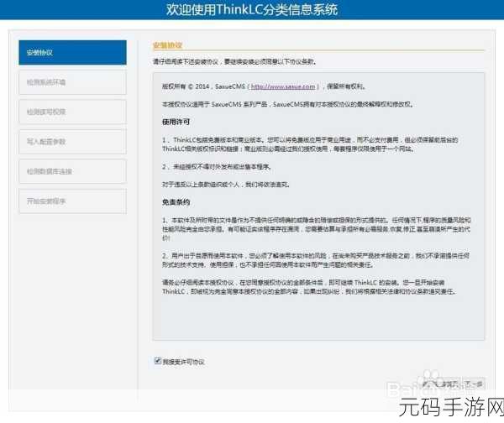Click the 版权所有 © 2014 copyright line
The height and width of the screenshot is (423, 504).
coord(264,86)
